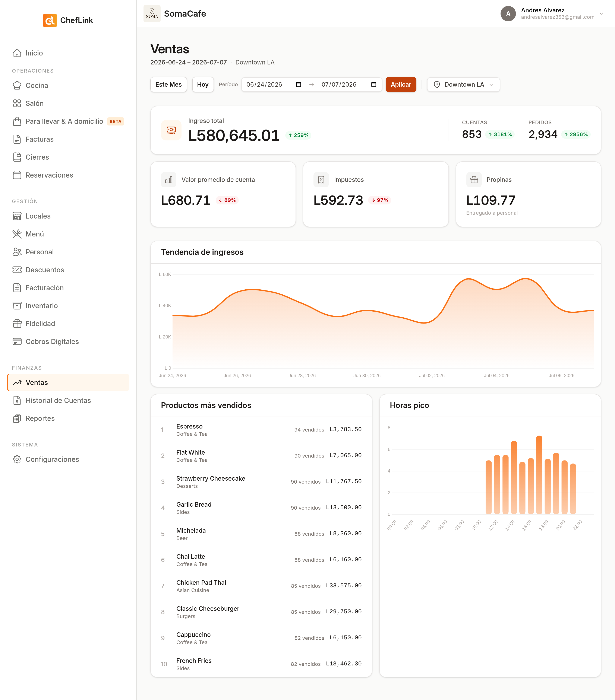The image size is (615, 700).
Task: Click end date field 07/07/2026
Action: click(349, 85)
